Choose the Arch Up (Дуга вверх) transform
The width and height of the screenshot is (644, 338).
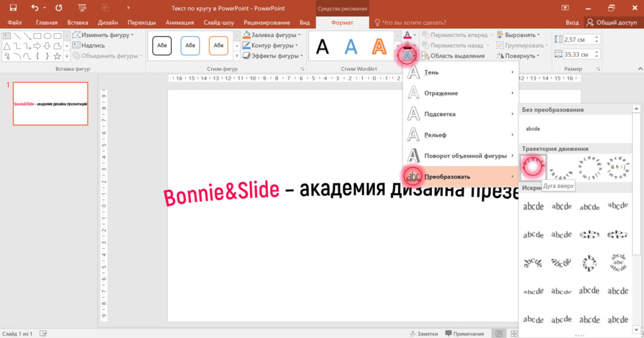point(533,166)
